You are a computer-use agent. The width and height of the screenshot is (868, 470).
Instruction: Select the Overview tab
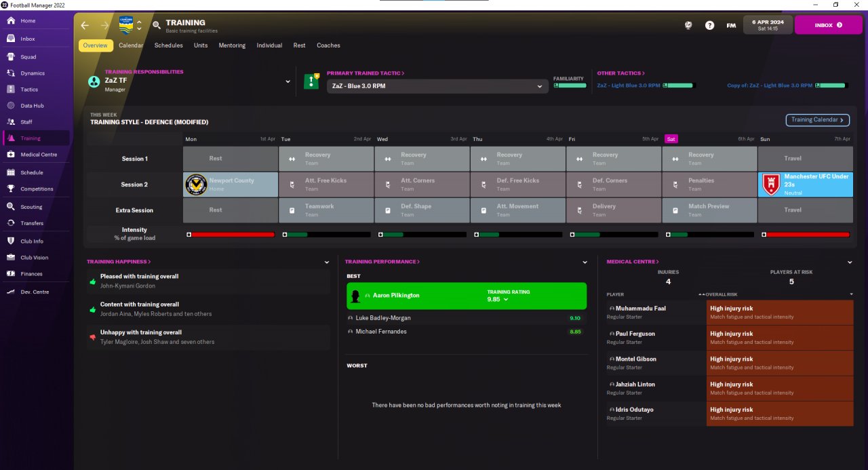pos(96,45)
